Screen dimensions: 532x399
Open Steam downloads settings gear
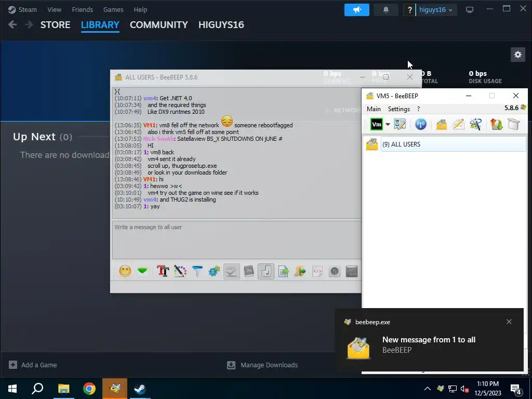(x=518, y=54)
